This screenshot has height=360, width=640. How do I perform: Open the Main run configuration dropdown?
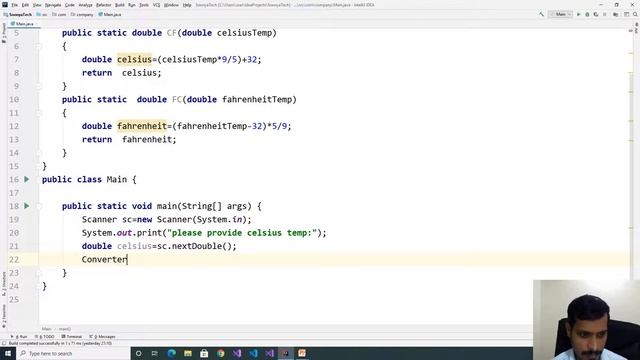tap(560, 14)
